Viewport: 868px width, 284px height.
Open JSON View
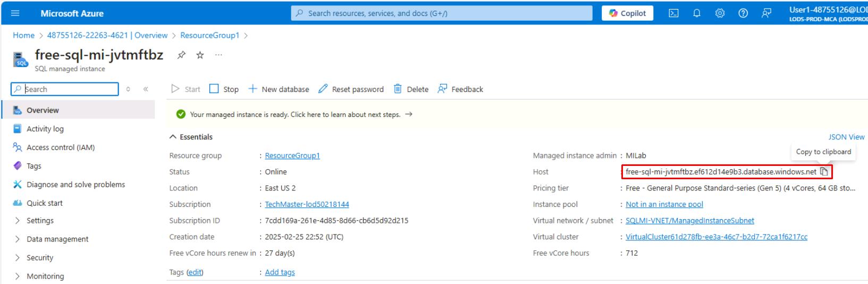coord(846,137)
